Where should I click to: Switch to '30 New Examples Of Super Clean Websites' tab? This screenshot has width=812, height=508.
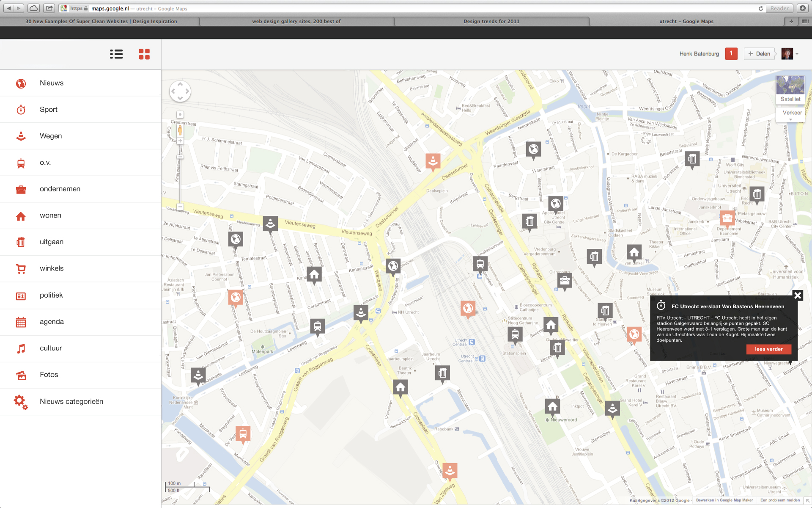coord(101,21)
